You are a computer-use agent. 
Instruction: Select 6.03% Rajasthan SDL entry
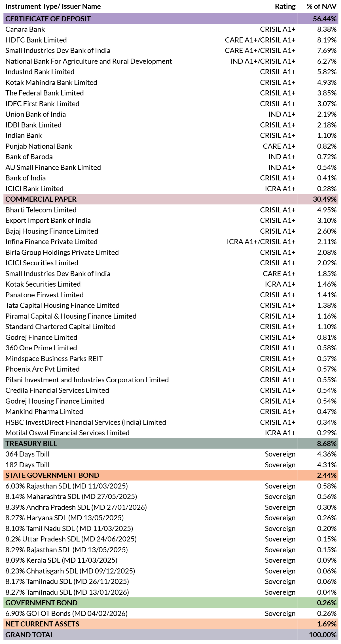(x=67, y=486)
